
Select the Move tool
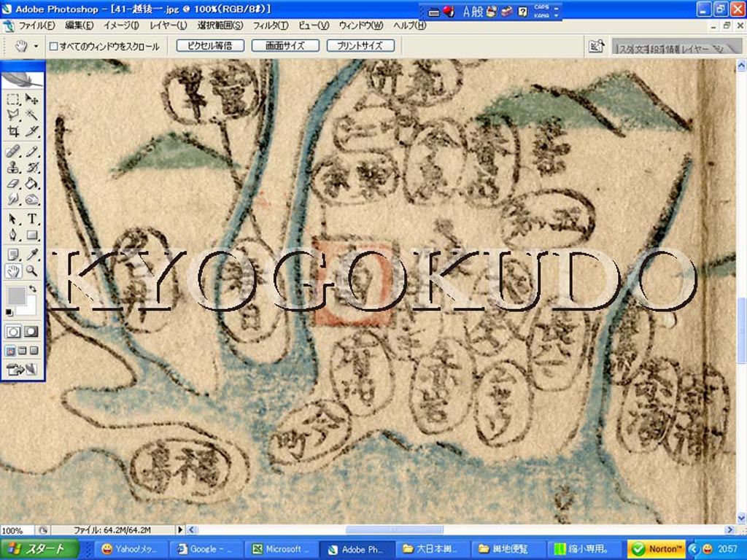tap(31, 99)
